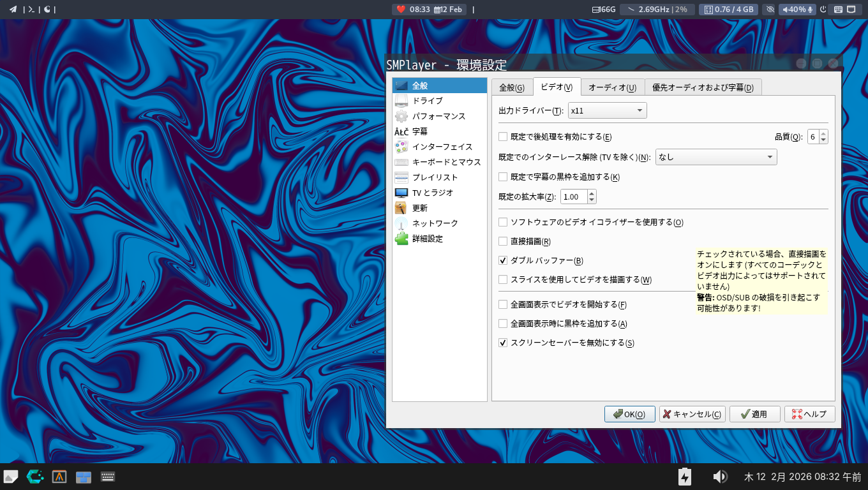Click the taskbar clock showing 08:32 午前
Viewport: 868px width, 490px height.
coord(803,477)
